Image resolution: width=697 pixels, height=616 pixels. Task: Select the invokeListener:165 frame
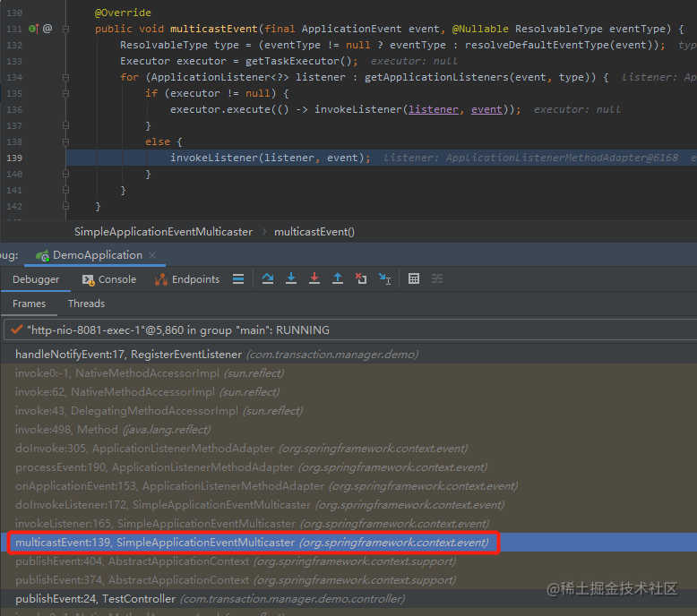tap(348, 523)
